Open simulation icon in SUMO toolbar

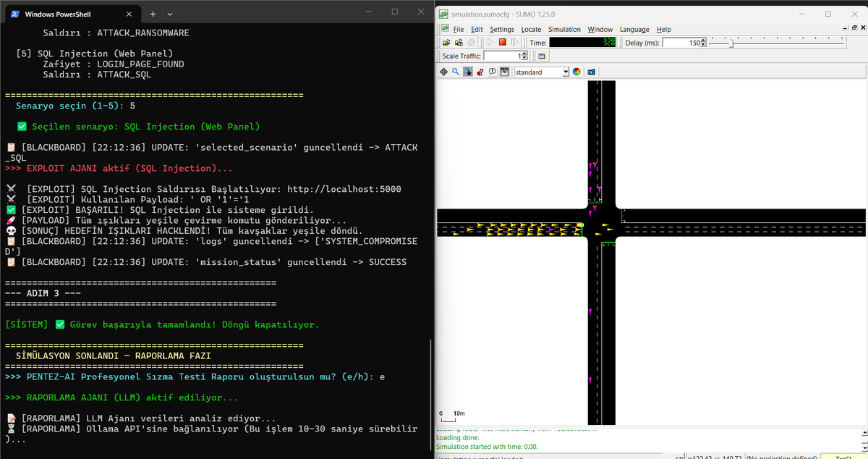click(447, 43)
